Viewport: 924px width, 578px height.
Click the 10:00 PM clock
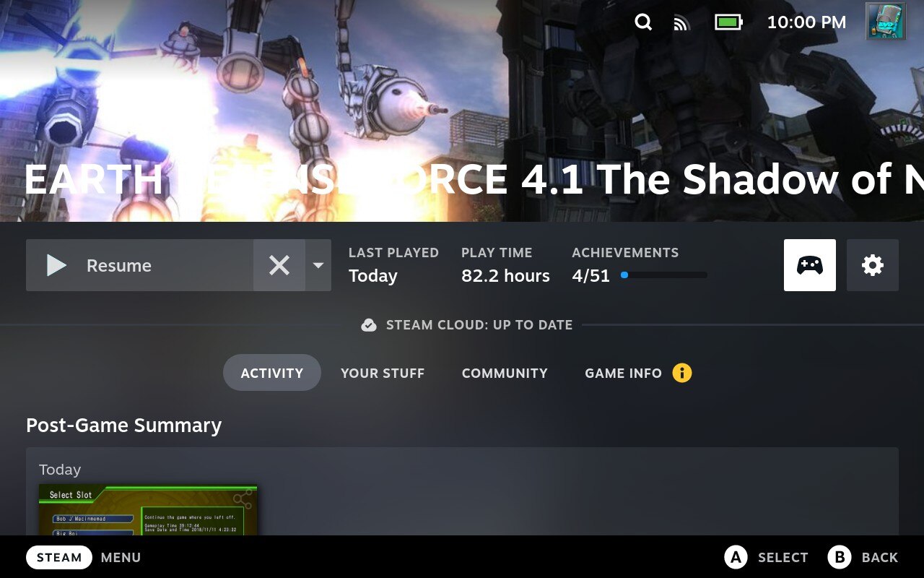coord(806,22)
